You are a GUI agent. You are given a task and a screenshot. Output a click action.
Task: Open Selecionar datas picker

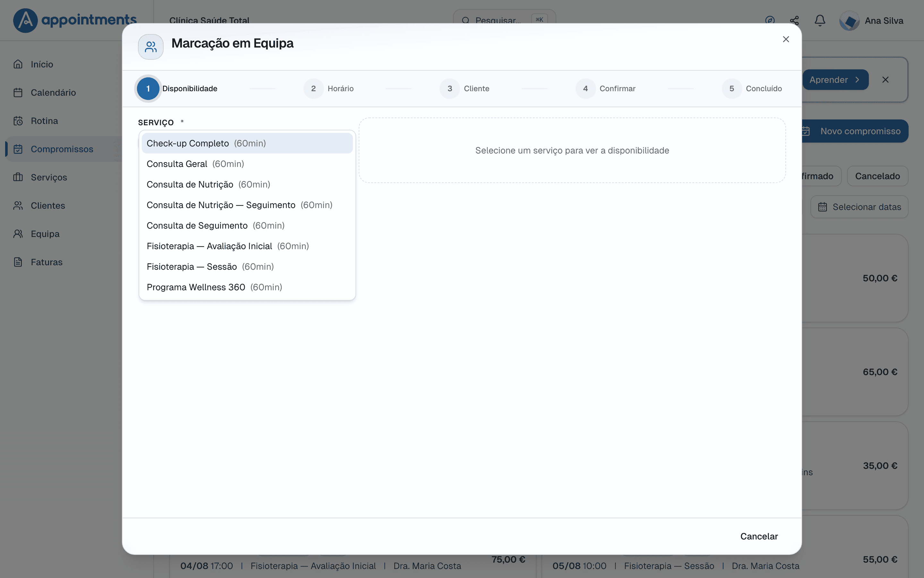(860, 207)
